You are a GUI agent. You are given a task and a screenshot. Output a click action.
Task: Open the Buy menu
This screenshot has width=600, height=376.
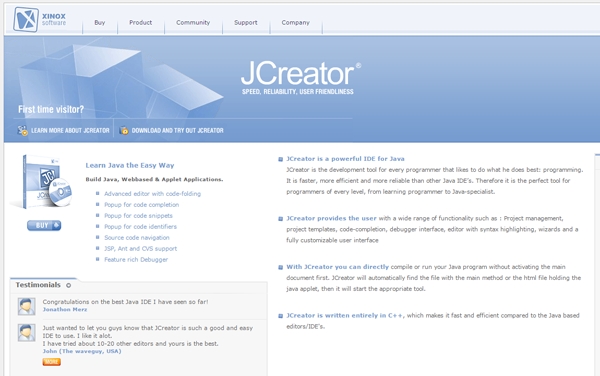[x=99, y=23]
